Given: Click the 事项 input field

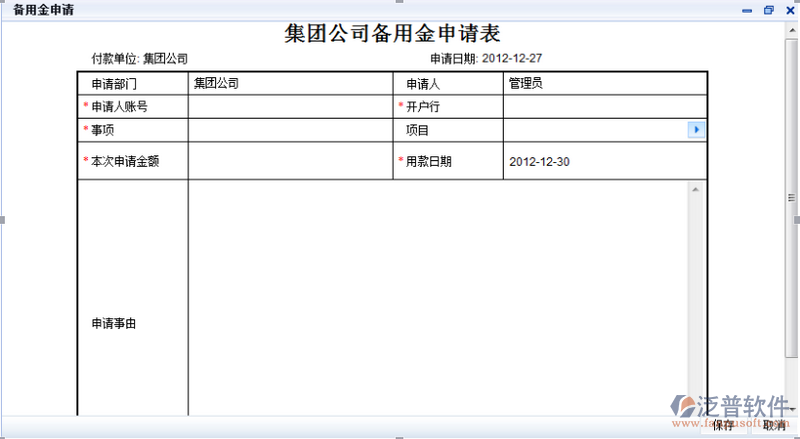Looking at the screenshot, I should 290,130.
